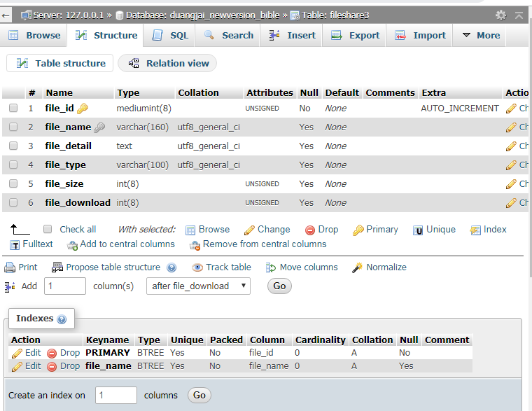The height and width of the screenshot is (411, 532).
Task: Collapse the top panel with the arrow
Action: (x=519, y=15)
